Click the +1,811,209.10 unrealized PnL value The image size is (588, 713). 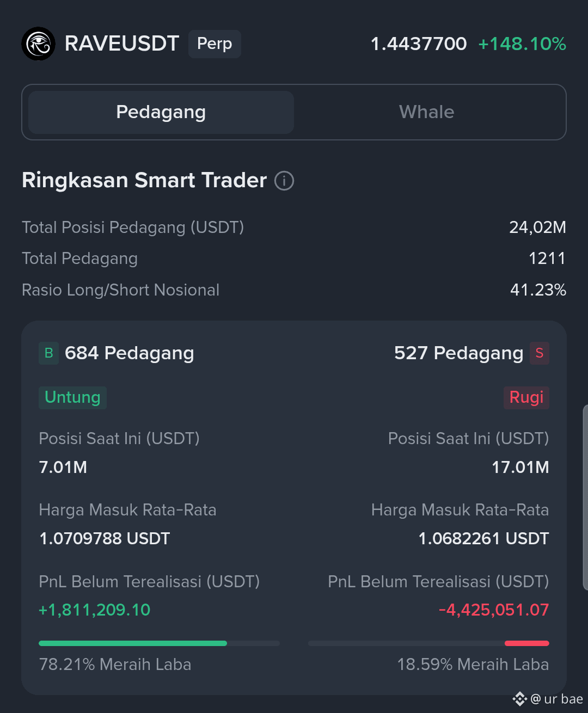[x=95, y=610]
